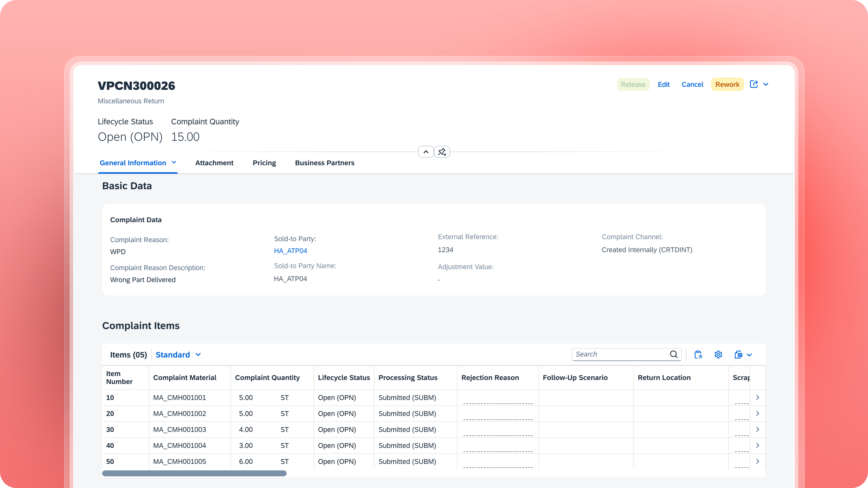Open the header actions dropdown arrow
Screen dimensions: 868x488
[766, 84]
